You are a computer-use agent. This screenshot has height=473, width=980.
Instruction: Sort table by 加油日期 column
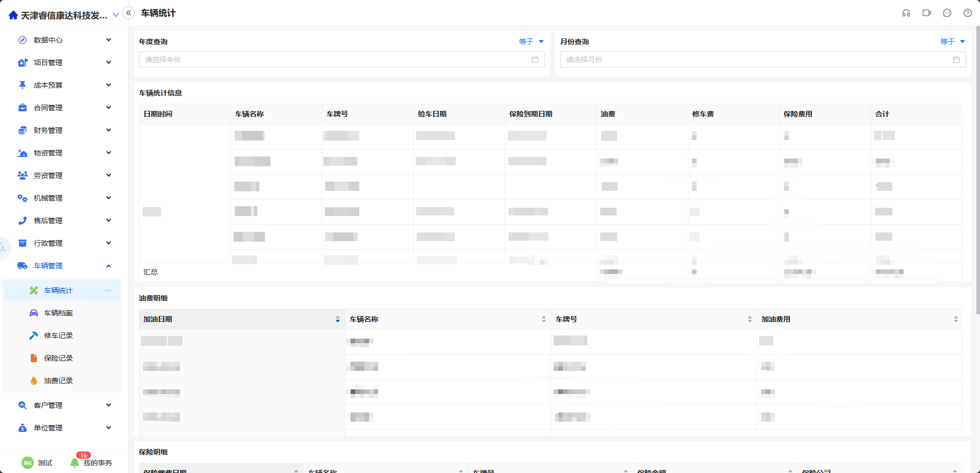(337, 319)
